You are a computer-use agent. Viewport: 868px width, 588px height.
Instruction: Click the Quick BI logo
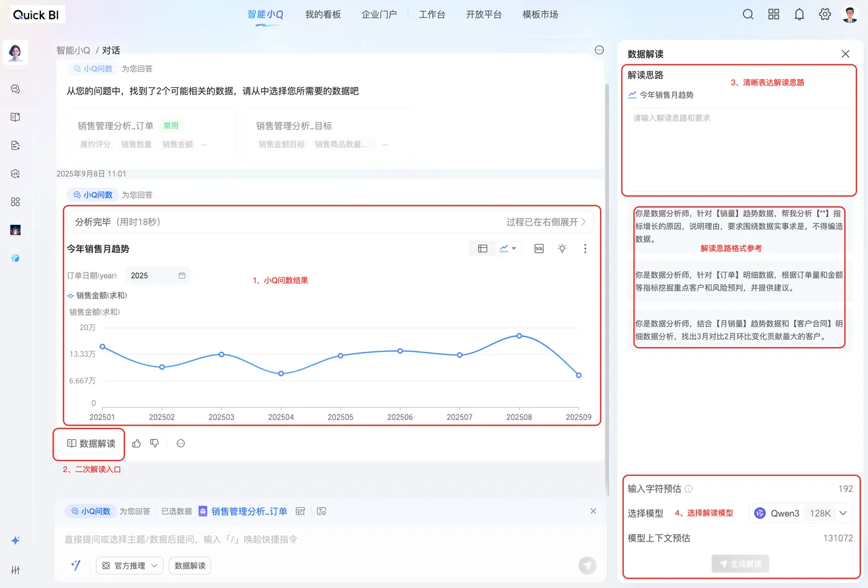(36, 14)
